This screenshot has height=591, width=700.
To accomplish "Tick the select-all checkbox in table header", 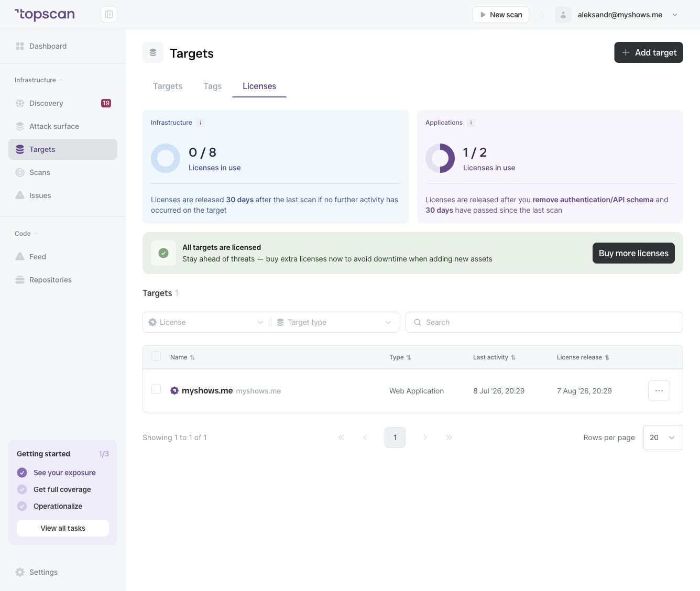I will click(156, 356).
